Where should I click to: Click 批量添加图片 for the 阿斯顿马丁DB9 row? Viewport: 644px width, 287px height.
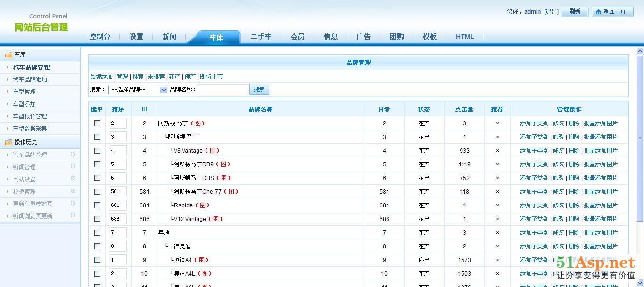tap(601, 164)
